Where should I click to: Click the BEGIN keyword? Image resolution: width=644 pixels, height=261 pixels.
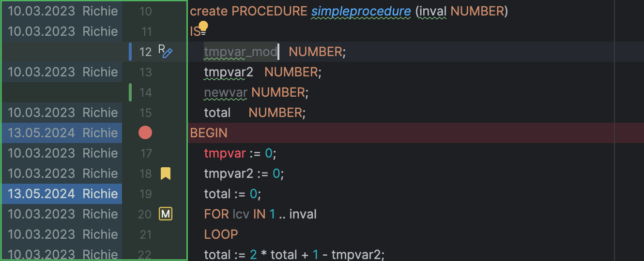tap(209, 133)
